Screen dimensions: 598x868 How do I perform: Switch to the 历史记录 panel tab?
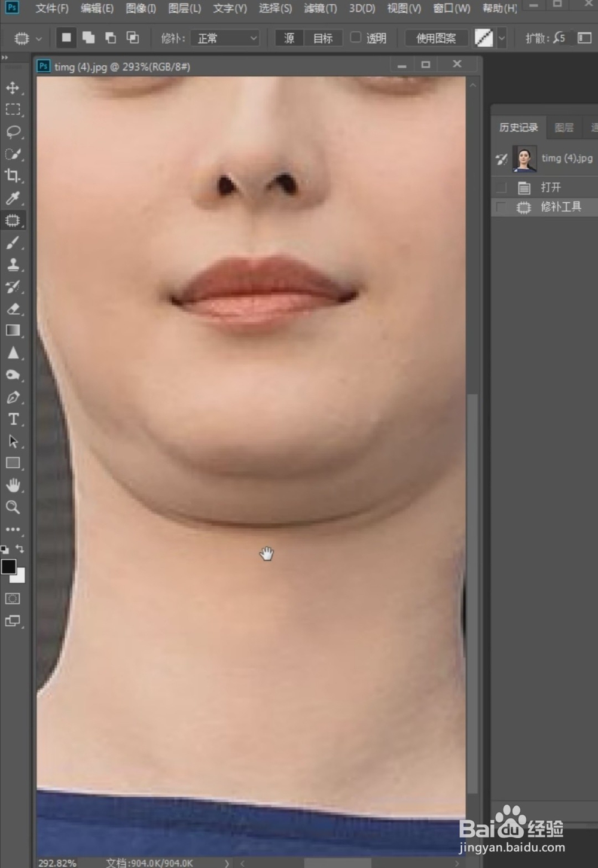[x=518, y=127]
